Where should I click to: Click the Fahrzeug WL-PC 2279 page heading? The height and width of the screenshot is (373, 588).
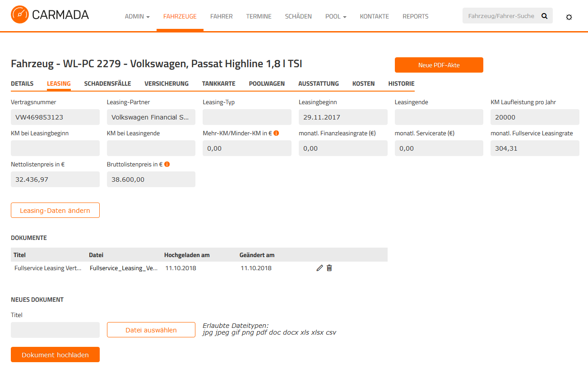pyautogui.click(x=157, y=64)
